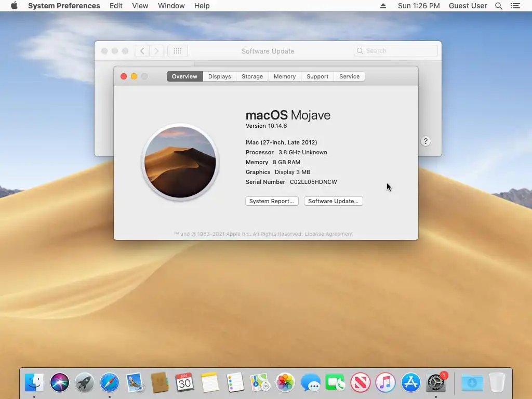This screenshot has height=399, width=532.
Task: Open Guest User menu
Action: click(468, 6)
